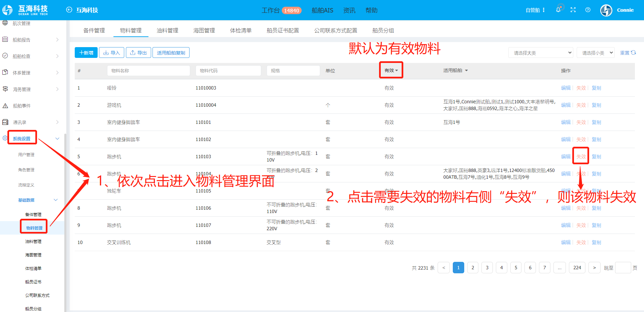Switch to the 海图管理 tab
Viewport: 644px width, 312px height.
coord(204,30)
